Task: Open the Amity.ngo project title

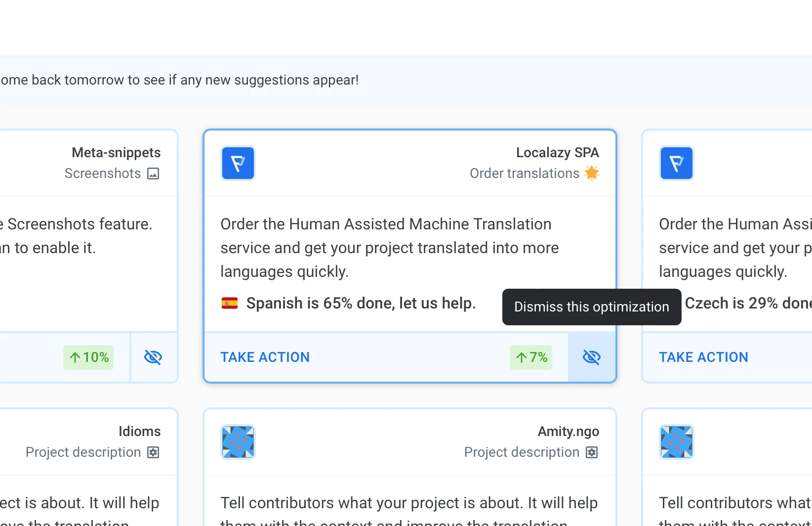Action: pyautogui.click(x=568, y=431)
